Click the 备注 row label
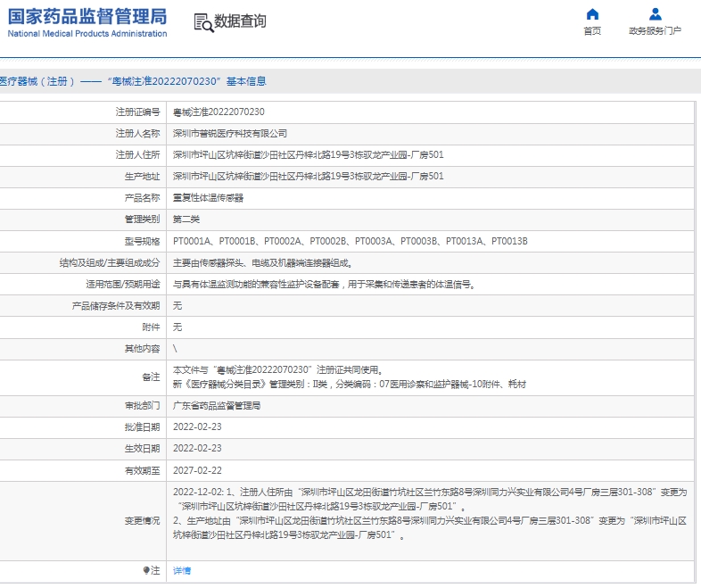Viewport: 701px width, 588px height. click(x=151, y=377)
